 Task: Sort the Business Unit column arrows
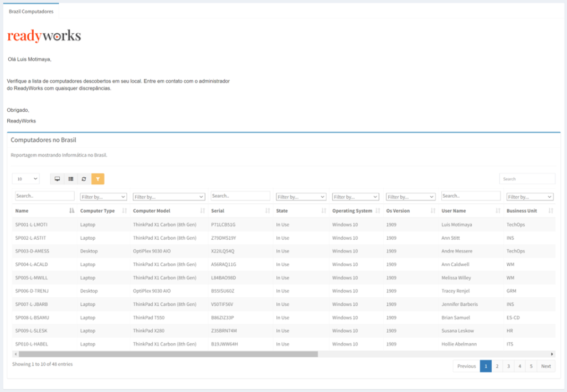[x=551, y=211]
